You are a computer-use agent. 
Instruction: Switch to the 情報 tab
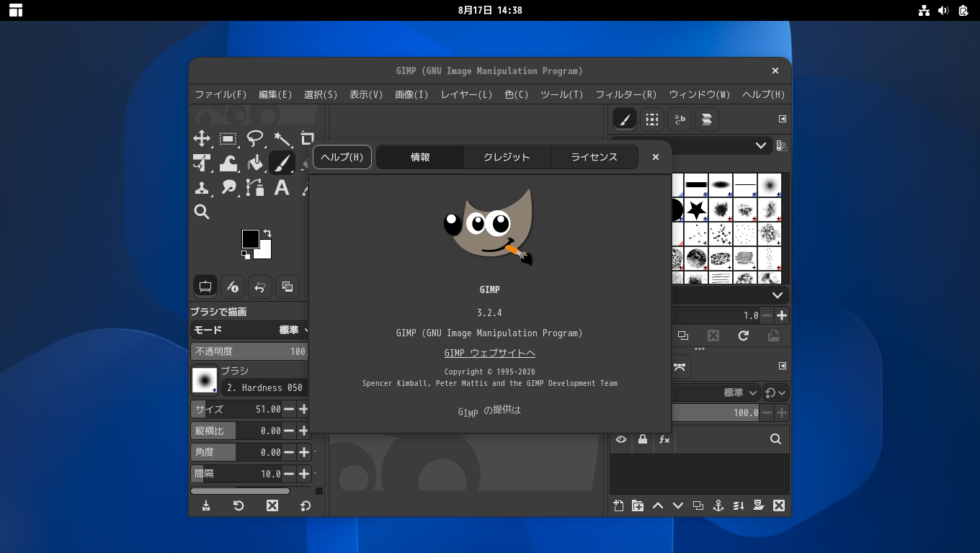point(420,157)
